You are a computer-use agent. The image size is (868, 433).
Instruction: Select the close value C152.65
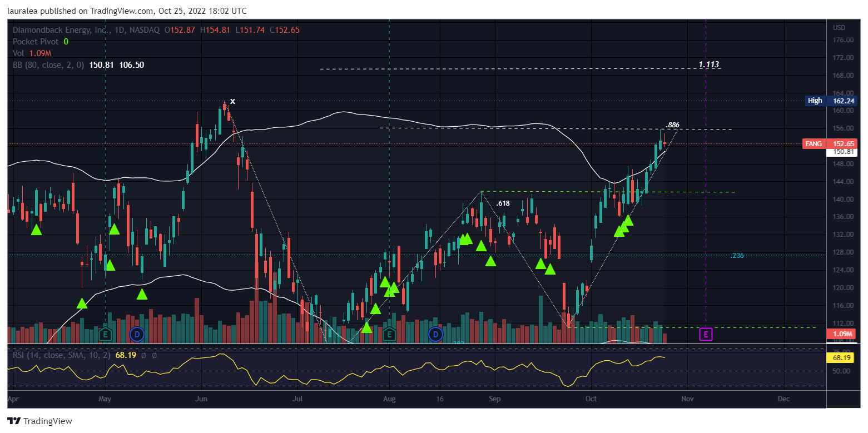point(284,30)
